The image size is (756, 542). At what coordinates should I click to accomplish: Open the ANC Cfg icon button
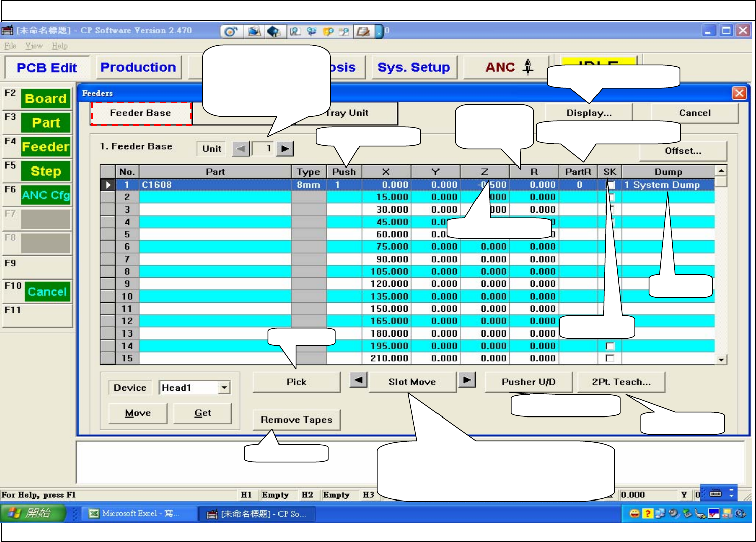click(x=46, y=195)
